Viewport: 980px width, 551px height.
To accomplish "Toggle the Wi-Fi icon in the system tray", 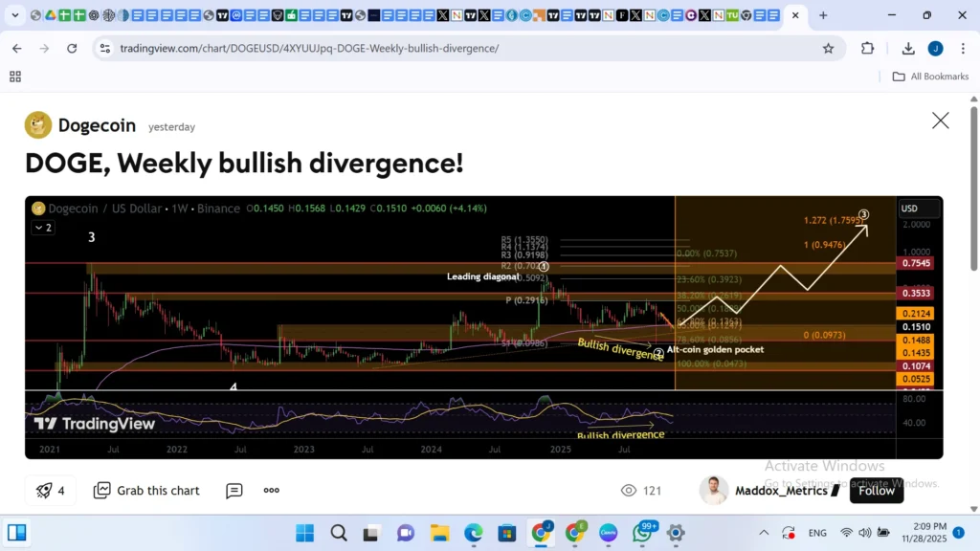I will pyautogui.click(x=846, y=532).
